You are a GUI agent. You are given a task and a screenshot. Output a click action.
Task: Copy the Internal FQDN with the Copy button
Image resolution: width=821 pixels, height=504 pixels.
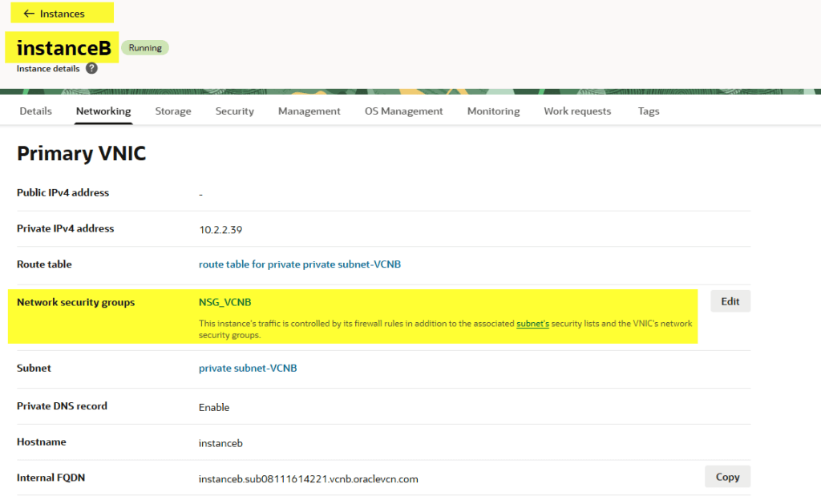click(727, 477)
